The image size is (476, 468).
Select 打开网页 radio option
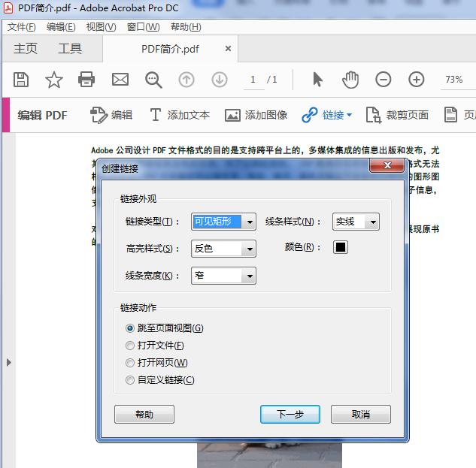[156, 362]
